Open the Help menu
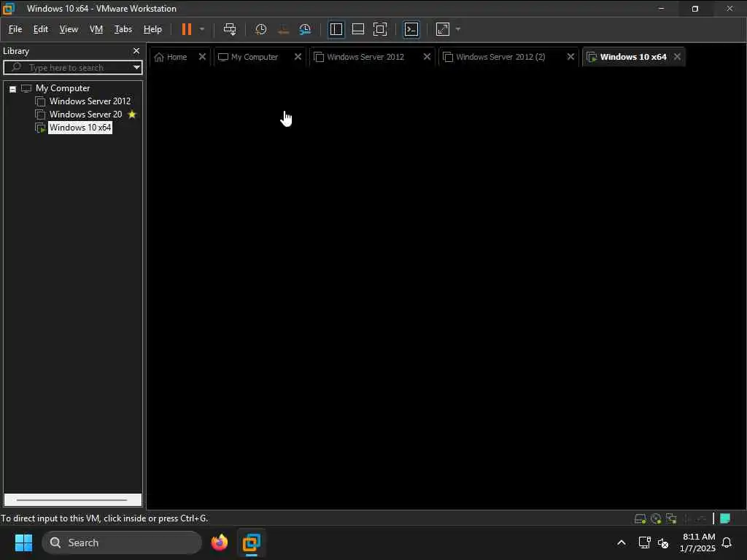747x560 pixels. [152, 29]
